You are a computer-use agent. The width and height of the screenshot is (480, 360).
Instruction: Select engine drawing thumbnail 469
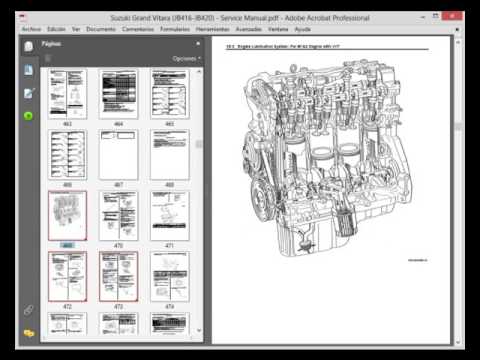point(67,216)
